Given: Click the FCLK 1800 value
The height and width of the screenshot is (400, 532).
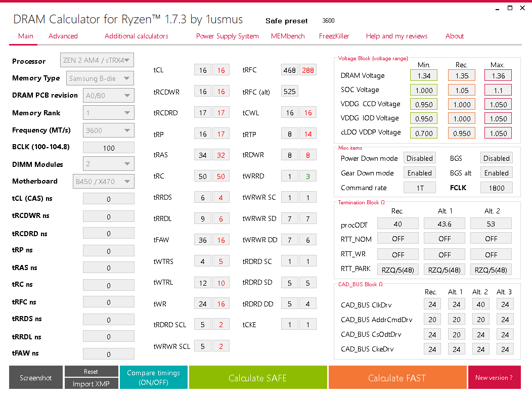Looking at the screenshot, I should point(497,188).
